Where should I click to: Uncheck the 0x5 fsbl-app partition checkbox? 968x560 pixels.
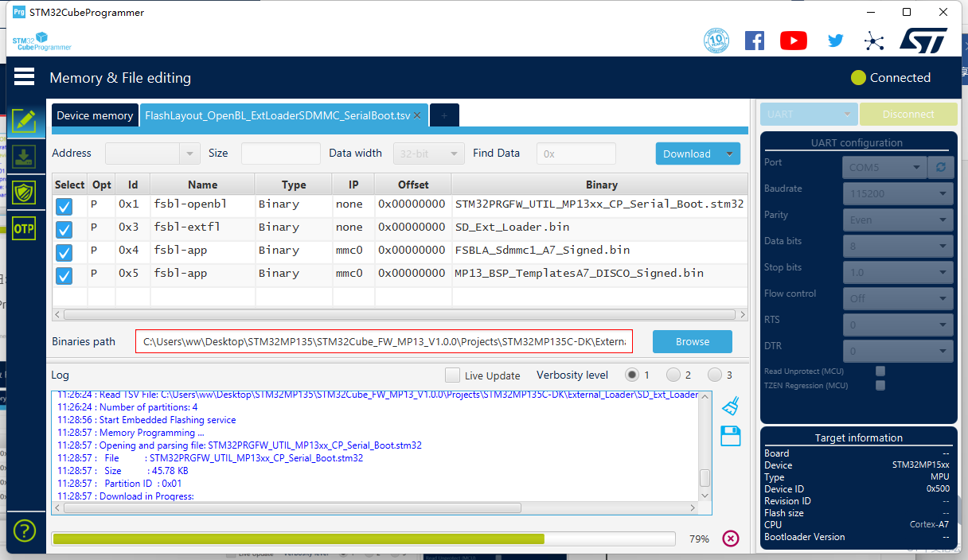click(x=64, y=276)
